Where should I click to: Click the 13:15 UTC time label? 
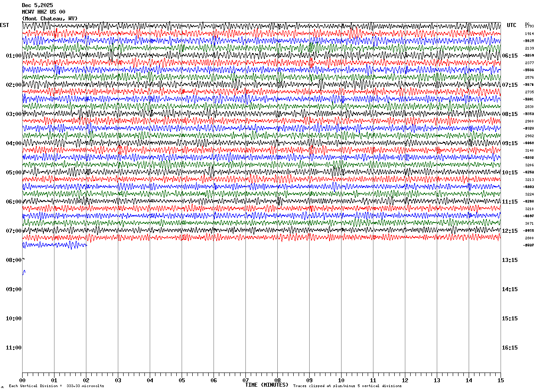509,260
